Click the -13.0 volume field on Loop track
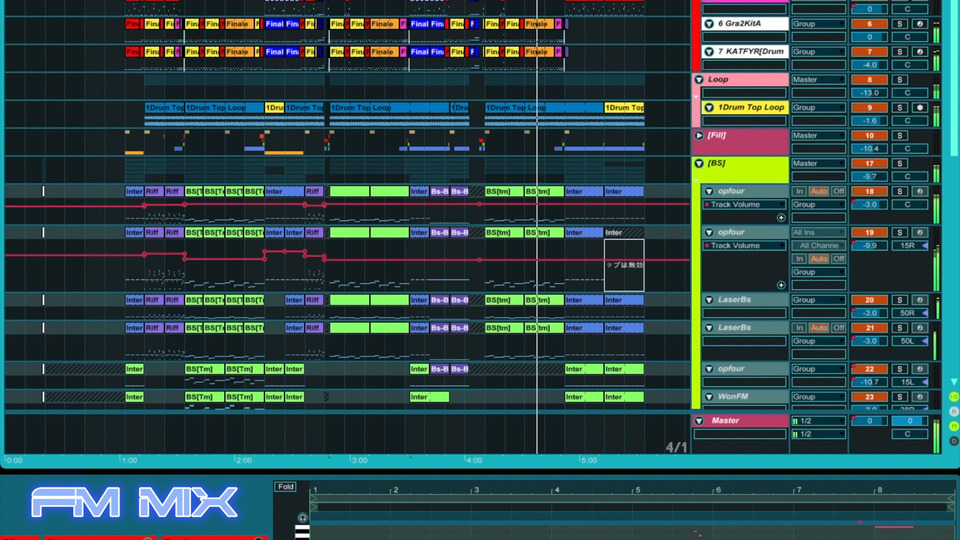The image size is (960, 540). (869, 93)
